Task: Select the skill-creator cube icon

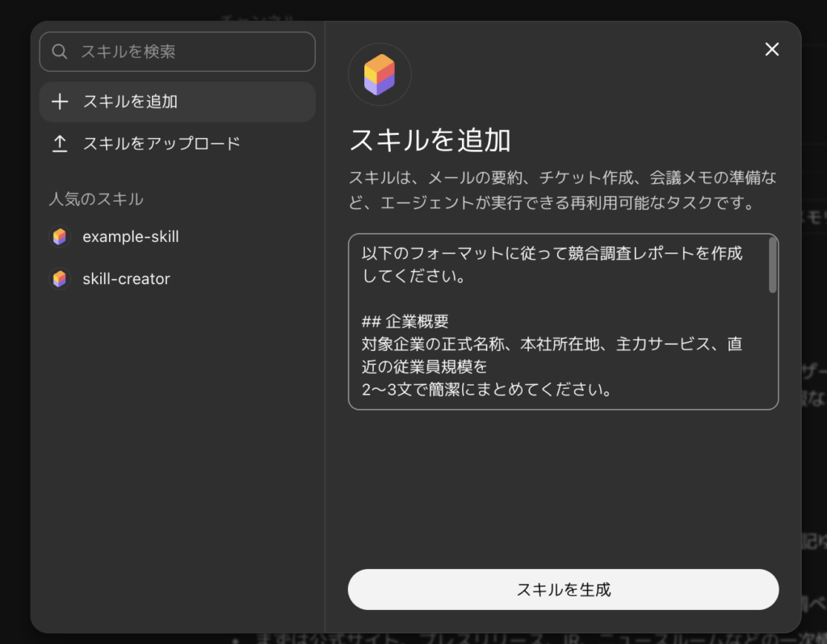Action: click(59, 278)
